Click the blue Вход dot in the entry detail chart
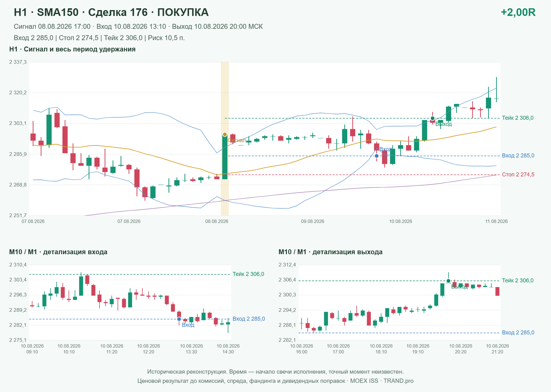Screen dimensions: 551x392 click(x=179, y=319)
